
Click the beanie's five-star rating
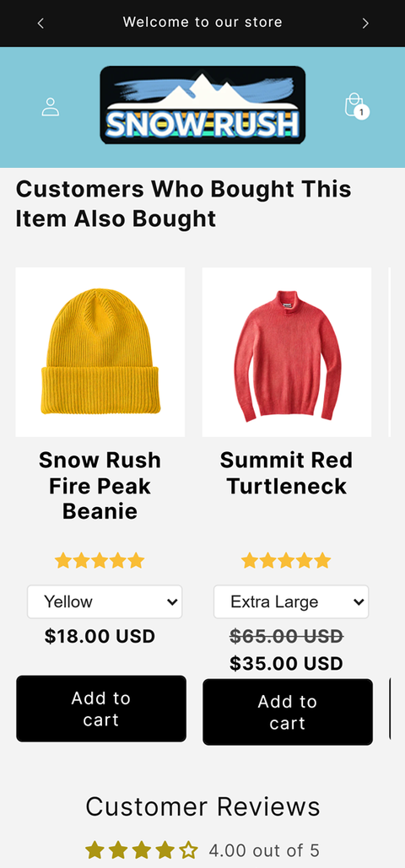[100, 561]
